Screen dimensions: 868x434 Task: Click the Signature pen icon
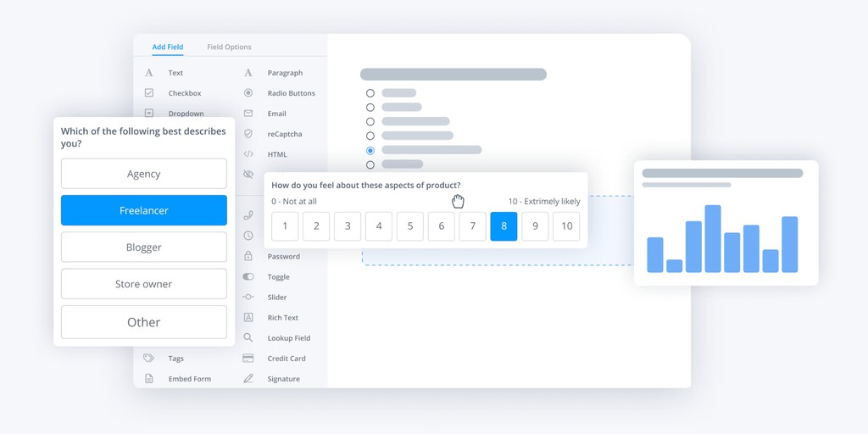pyautogui.click(x=248, y=379)
